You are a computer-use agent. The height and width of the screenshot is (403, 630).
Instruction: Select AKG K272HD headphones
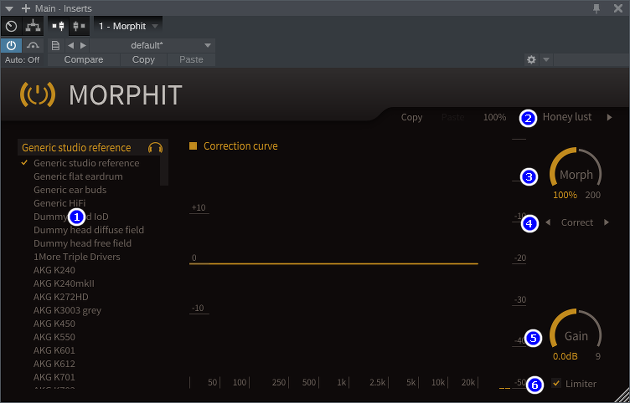(x=61, y=297)
